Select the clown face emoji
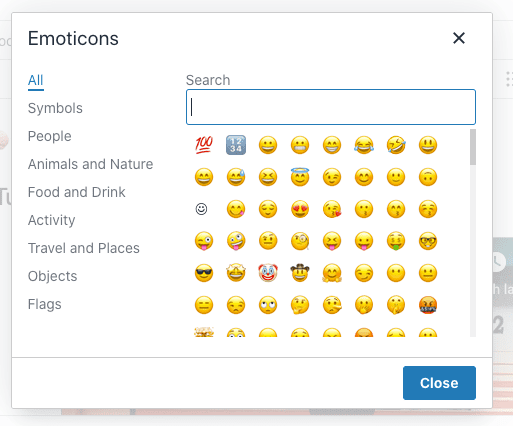 (268, 273)
